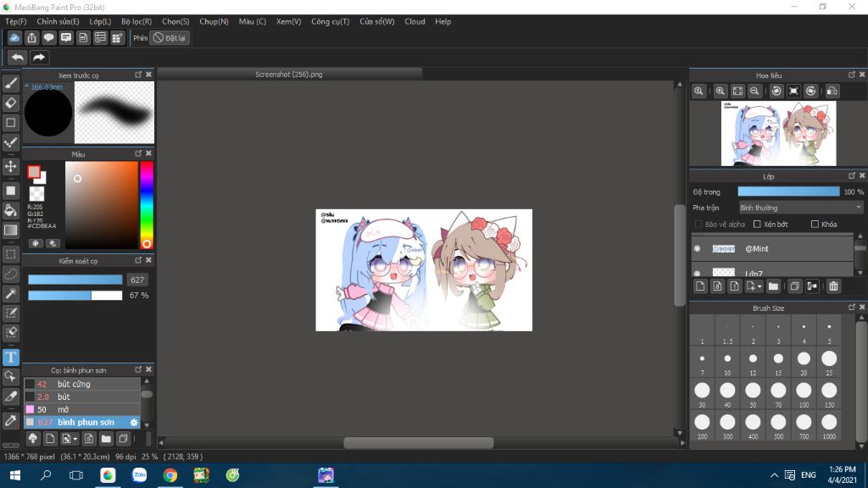The image size is (868, 488).
Task: Click the horizontal canvas scrollbar
Action: pos(419,442)
